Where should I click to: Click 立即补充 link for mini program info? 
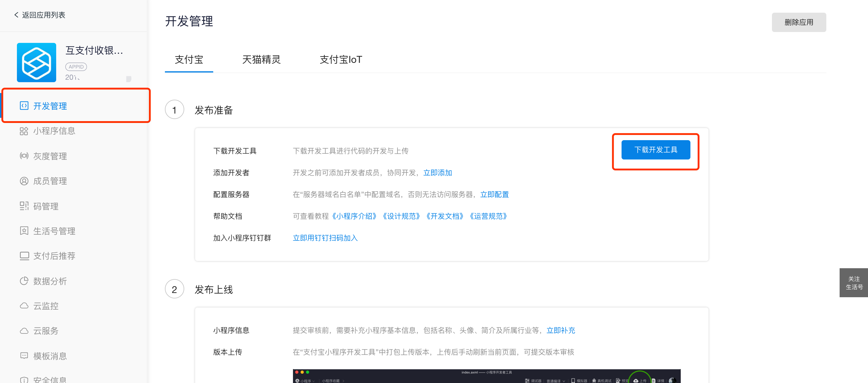[x=561, y=330]
